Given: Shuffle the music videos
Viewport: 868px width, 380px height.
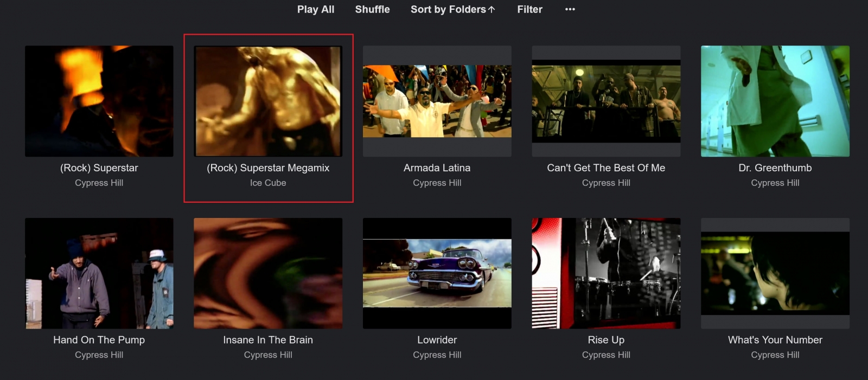Looking at the screenshot, I should pos(372,9).
